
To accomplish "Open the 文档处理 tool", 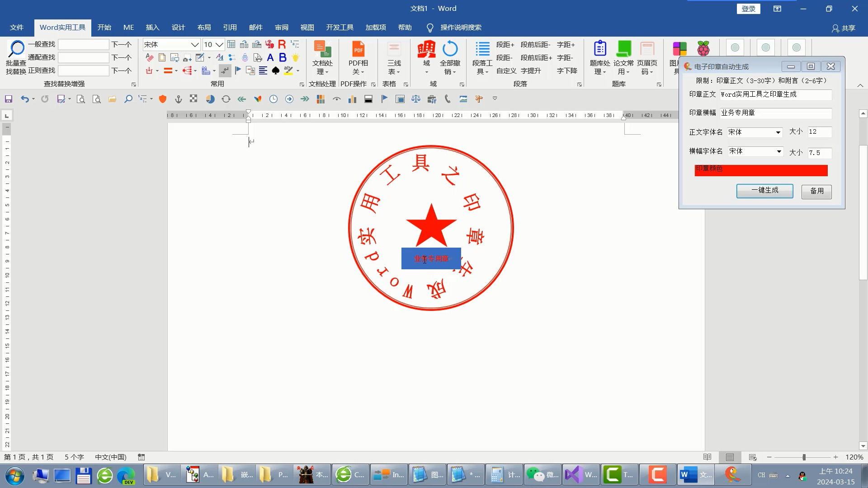I will [x=322, y=58].
